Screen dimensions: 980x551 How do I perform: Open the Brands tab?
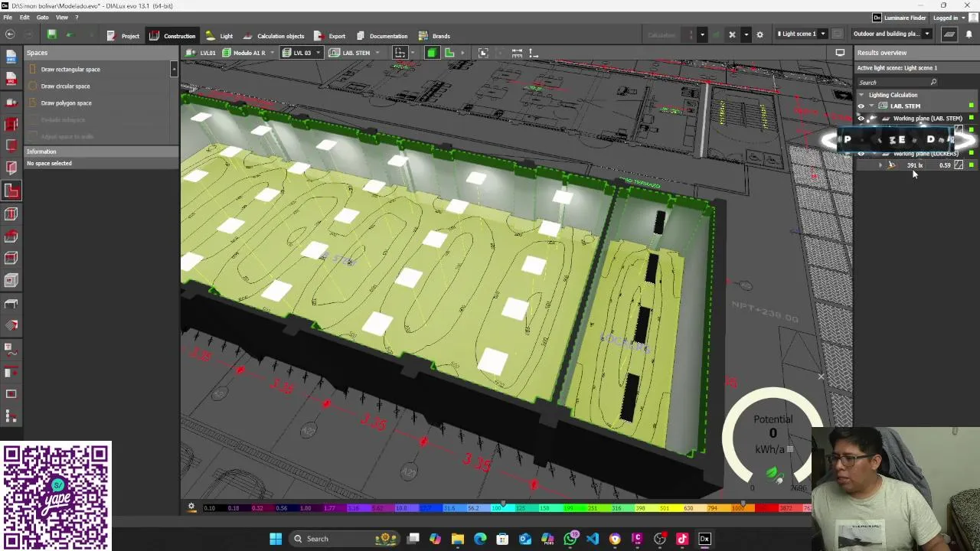pos(434,35)
